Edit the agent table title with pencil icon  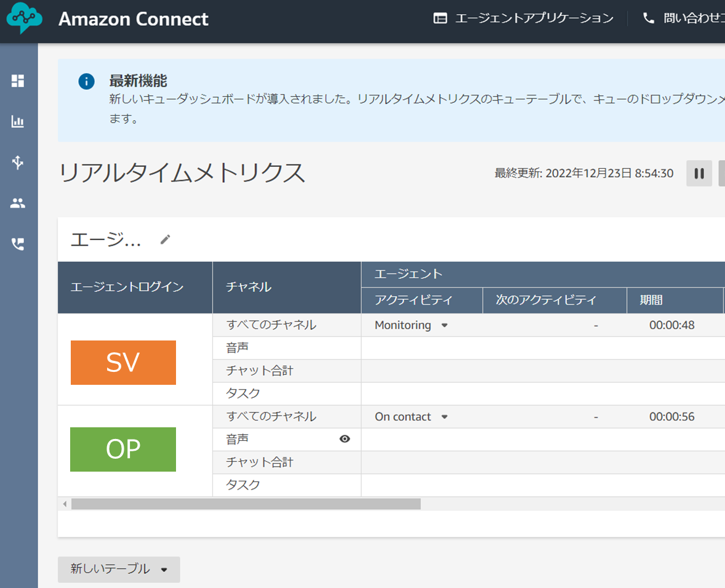coord(165,239)
